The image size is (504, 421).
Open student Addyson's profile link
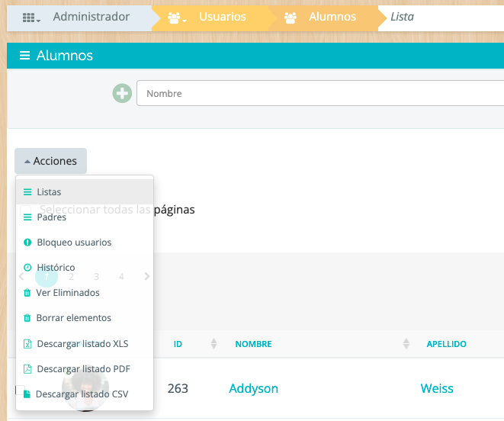click(254, 388)
